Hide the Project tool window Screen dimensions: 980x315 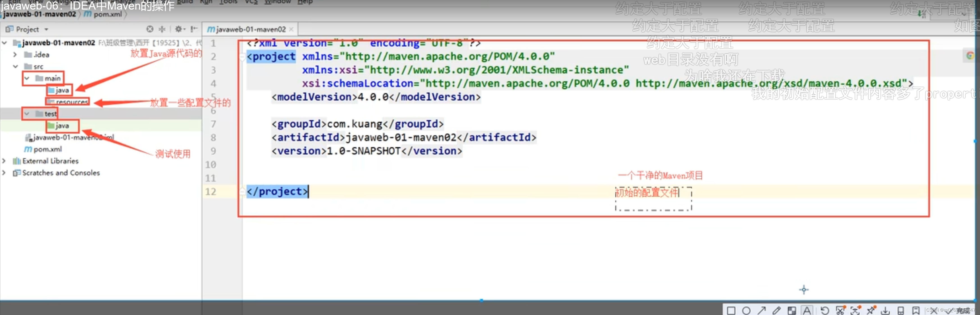(194, 29)
